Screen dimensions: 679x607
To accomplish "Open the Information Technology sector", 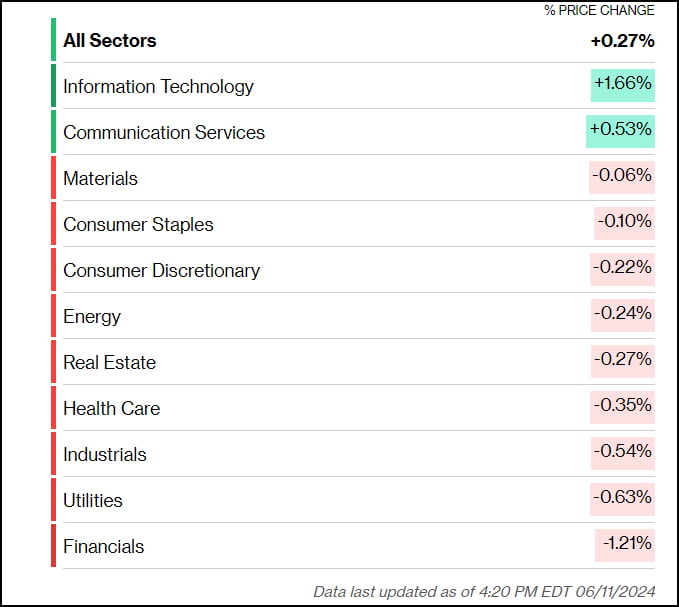I will (158, 87).
